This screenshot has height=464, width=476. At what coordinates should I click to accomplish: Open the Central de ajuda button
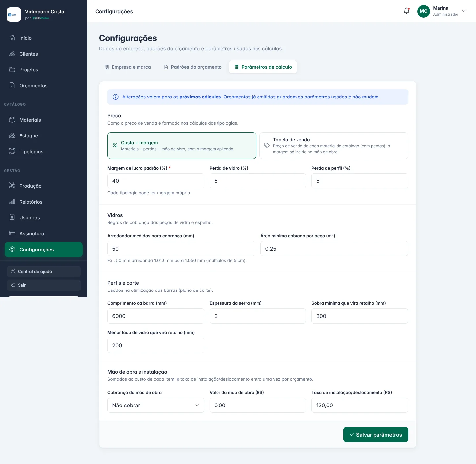point(44,271)
